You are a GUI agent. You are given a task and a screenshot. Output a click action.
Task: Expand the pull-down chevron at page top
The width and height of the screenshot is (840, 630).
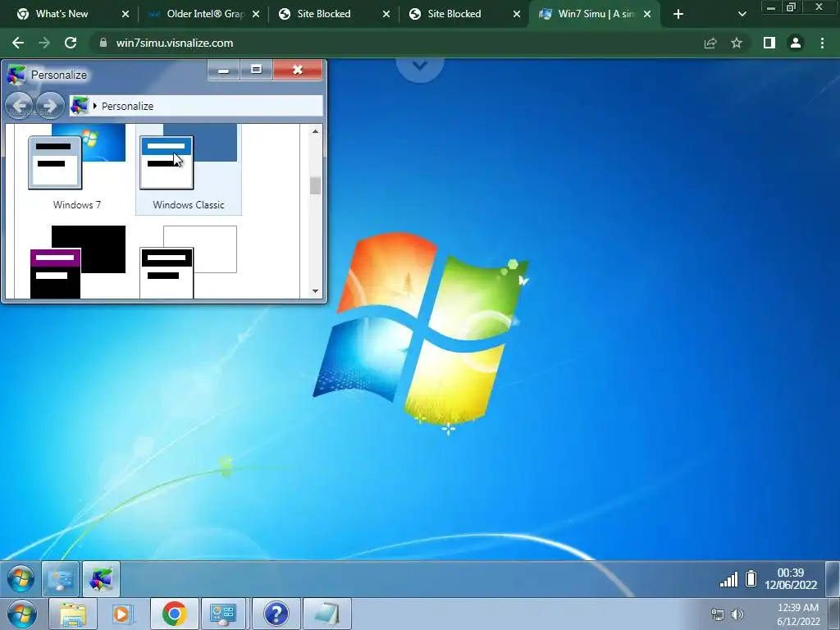click(x=419, y=66)
